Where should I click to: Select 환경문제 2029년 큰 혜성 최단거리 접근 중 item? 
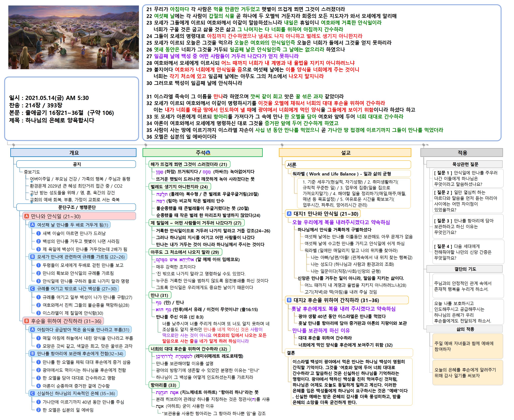76,186
